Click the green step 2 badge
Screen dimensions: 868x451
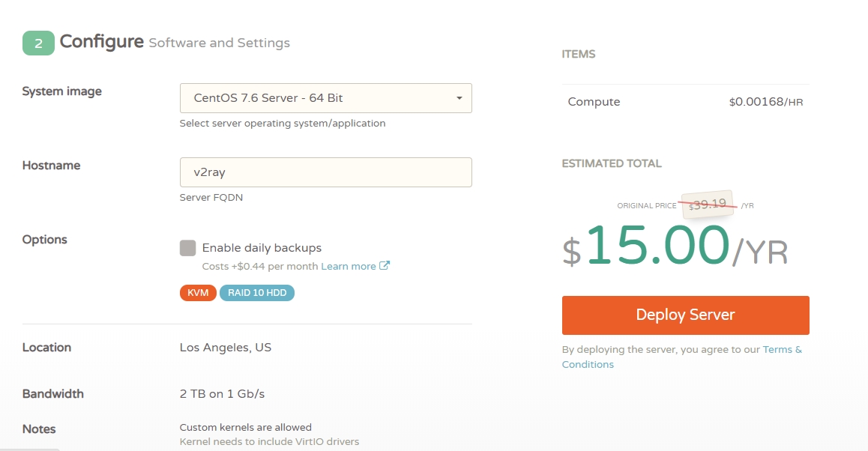coord(38,43)
